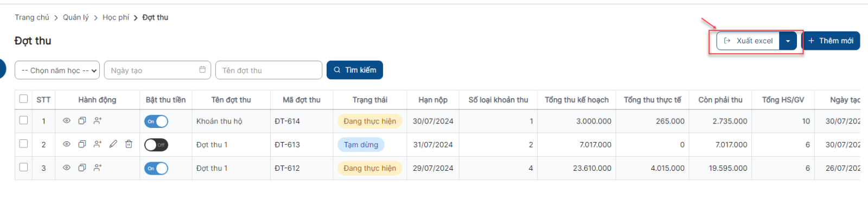Click the Tìm kiếm search button
The height and width of the screenshot is (212, 868).
click(x=355, y=70)
